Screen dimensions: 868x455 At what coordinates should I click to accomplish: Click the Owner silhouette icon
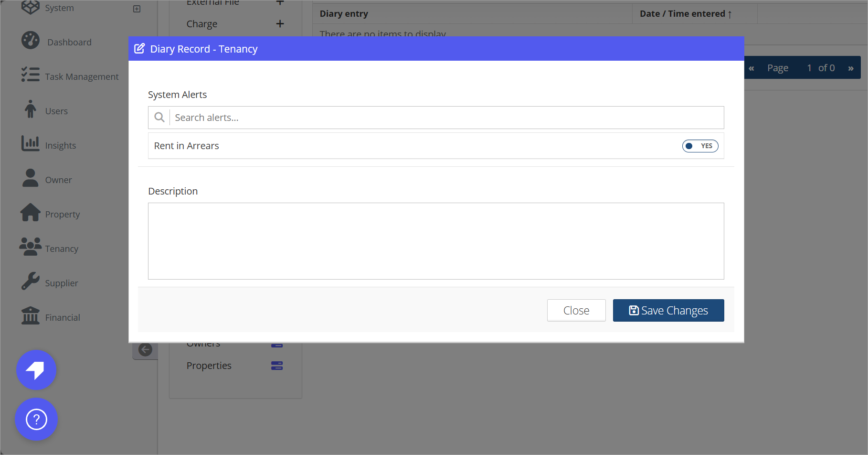(x=31, y=178)
